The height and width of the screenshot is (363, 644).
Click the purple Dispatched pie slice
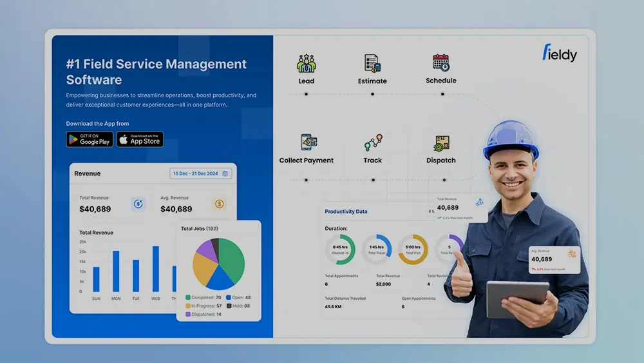click(207, 251)
